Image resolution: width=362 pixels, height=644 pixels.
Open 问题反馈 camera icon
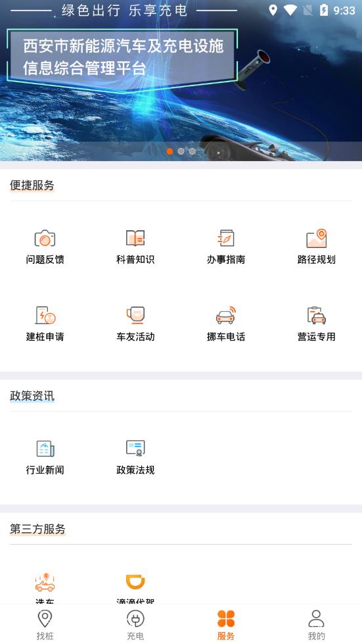click(45, 238)
